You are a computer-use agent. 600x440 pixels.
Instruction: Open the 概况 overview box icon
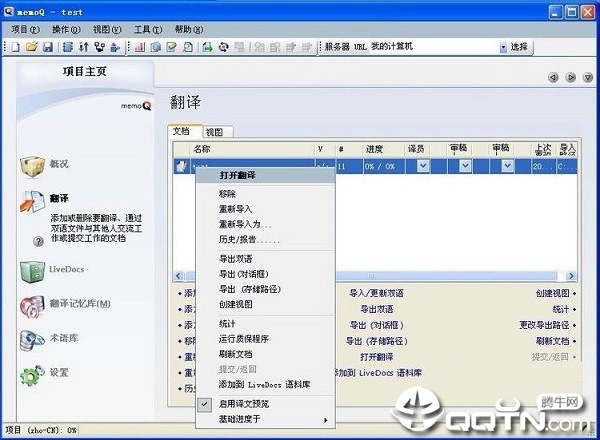[x=32, y=166]
